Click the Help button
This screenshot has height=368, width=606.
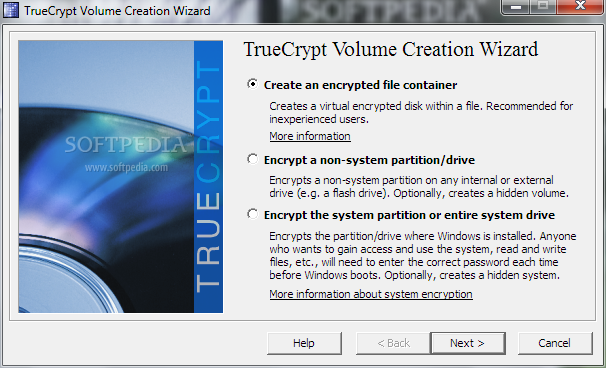coord(304,343)
